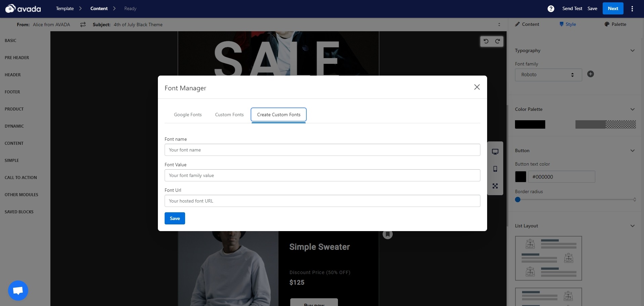Click the blue Save button in Font Manager
This screenshot has width=644, height=306.
point(175,218)
